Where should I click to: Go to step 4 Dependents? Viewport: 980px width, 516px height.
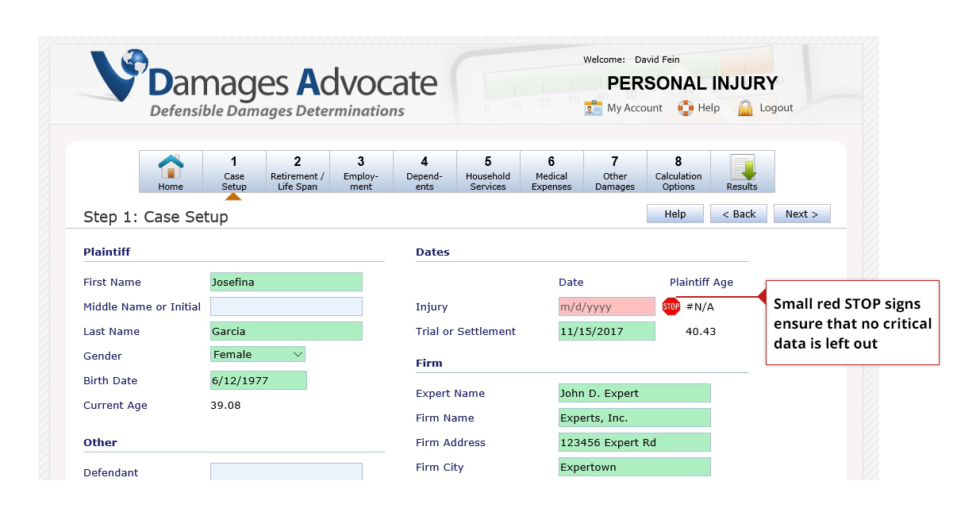coord(425,171)
